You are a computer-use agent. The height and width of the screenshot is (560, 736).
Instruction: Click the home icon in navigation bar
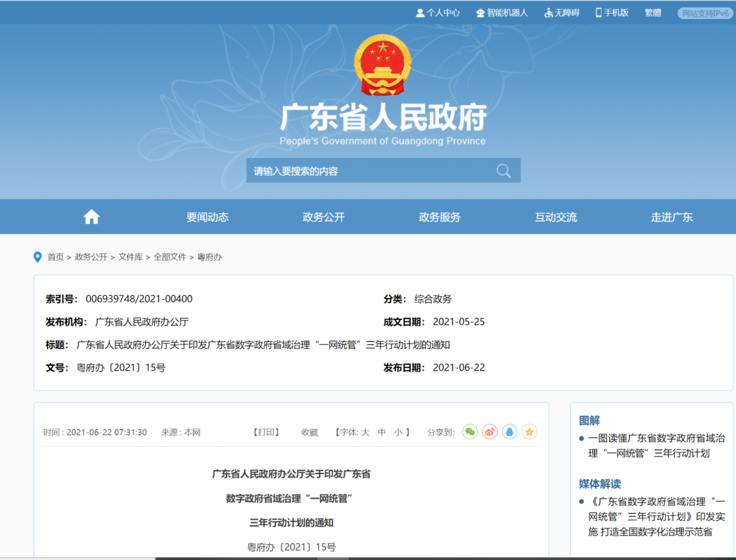coord(91,217)
